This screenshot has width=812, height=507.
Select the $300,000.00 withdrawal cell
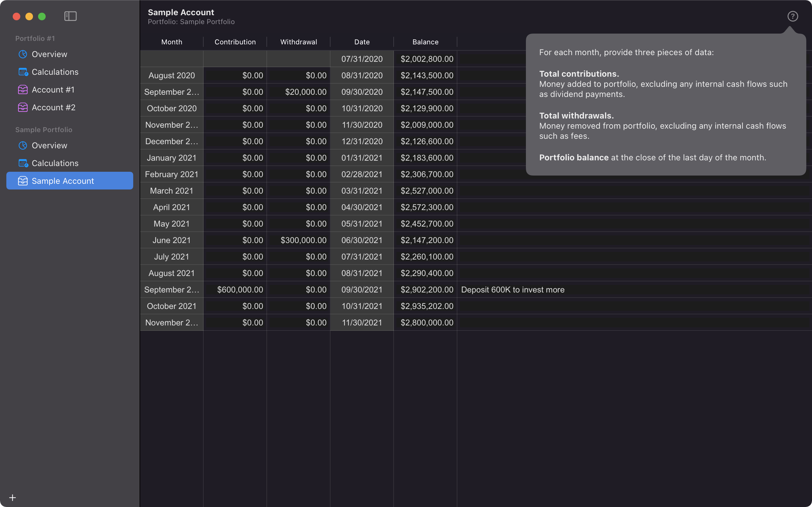click(303, 241)
